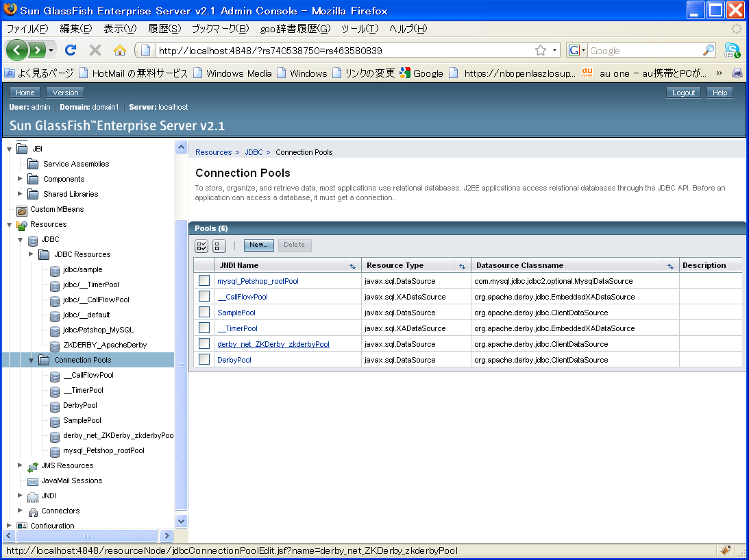This screenshot has width=749, height=560.
Task: Tick the checkbox for SamplePool row
Action: pyautogui.click(x=204, y=312)
